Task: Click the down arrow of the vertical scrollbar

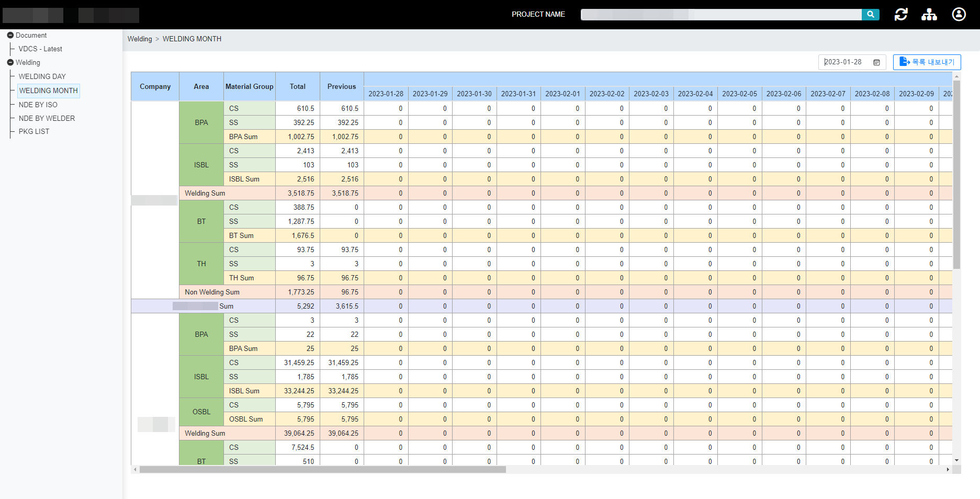Action: pos(957,461)
